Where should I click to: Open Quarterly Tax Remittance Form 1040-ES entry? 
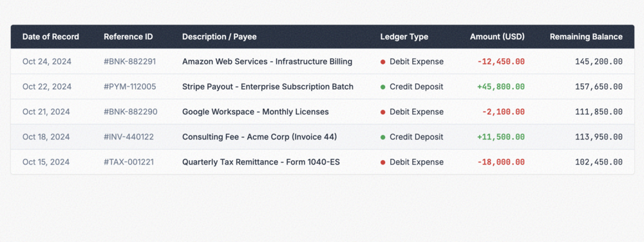tap(261, 162)
